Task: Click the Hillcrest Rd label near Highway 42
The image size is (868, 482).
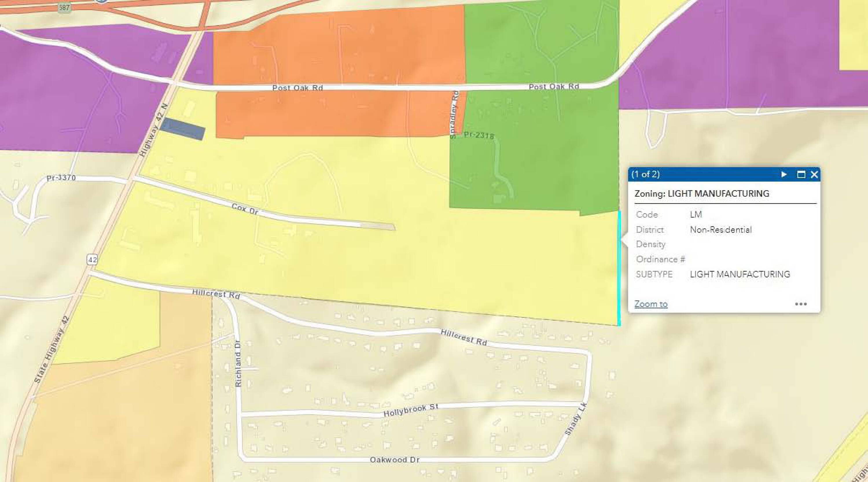Action: click(x=216, y=294)
